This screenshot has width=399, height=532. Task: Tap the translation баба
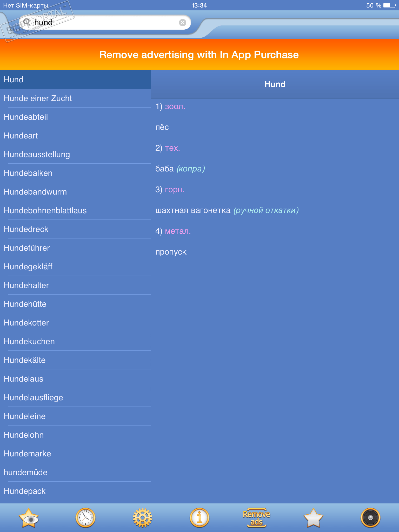(x=164, y=169)
